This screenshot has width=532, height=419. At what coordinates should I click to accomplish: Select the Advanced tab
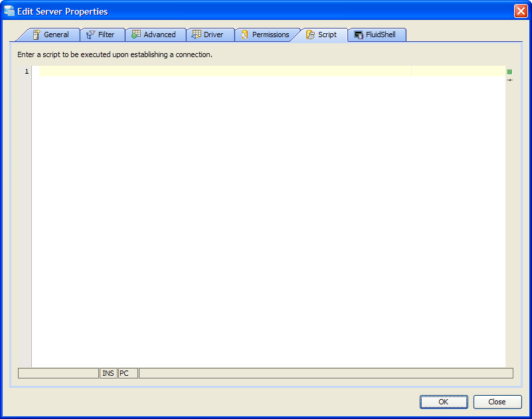(x=155, y=35)
